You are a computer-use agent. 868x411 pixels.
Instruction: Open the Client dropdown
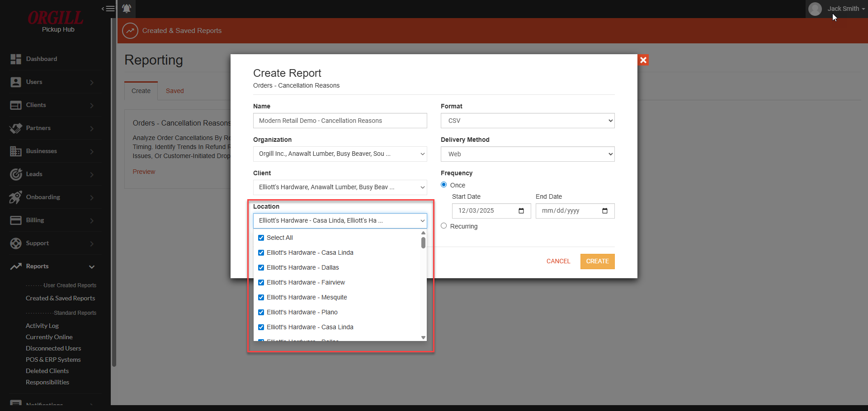click(x=340, y=187)
